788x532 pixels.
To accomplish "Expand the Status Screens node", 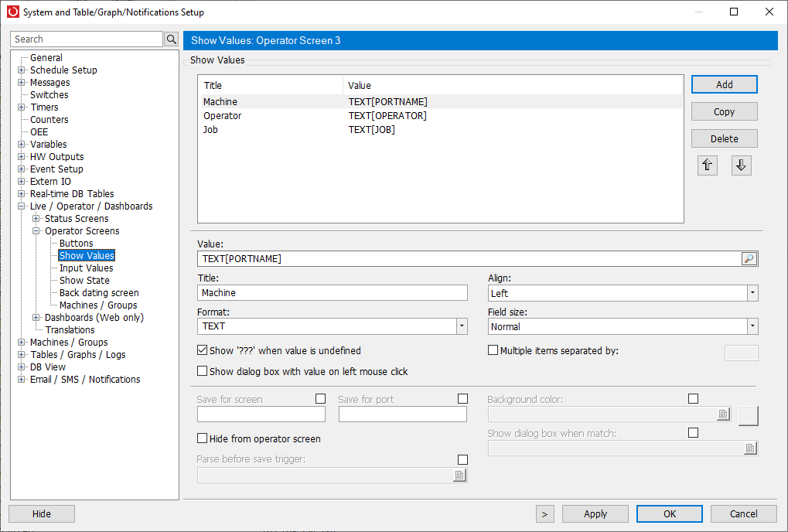I will [x=36, y=219].
